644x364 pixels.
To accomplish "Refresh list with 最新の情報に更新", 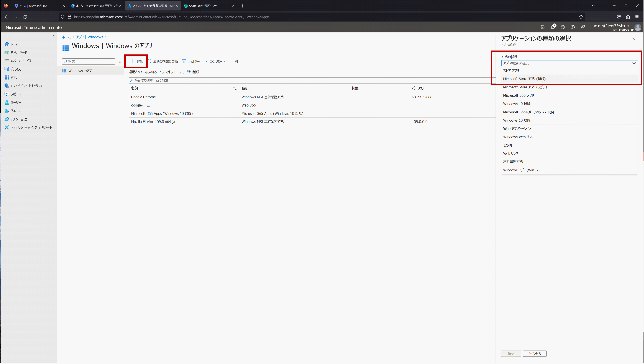I will click(163, 61).
